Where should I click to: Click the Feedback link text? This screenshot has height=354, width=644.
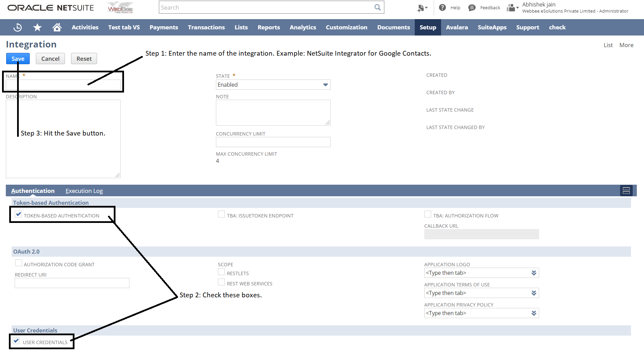[x=490, y=8]
